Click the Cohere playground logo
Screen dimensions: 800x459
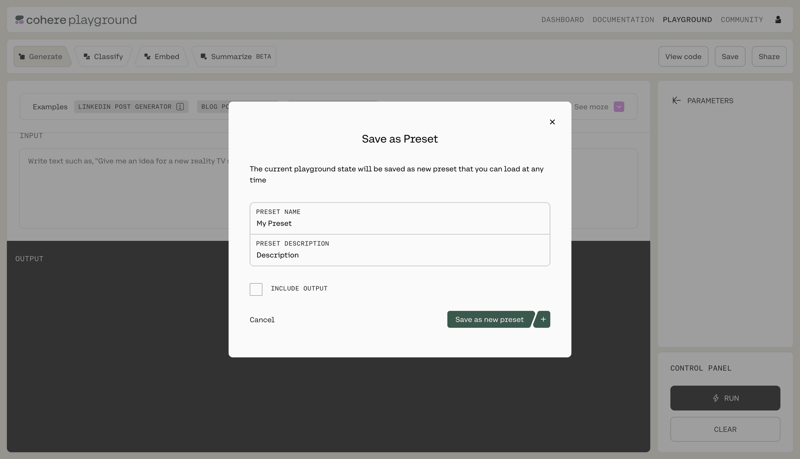[x=76, y=20]
